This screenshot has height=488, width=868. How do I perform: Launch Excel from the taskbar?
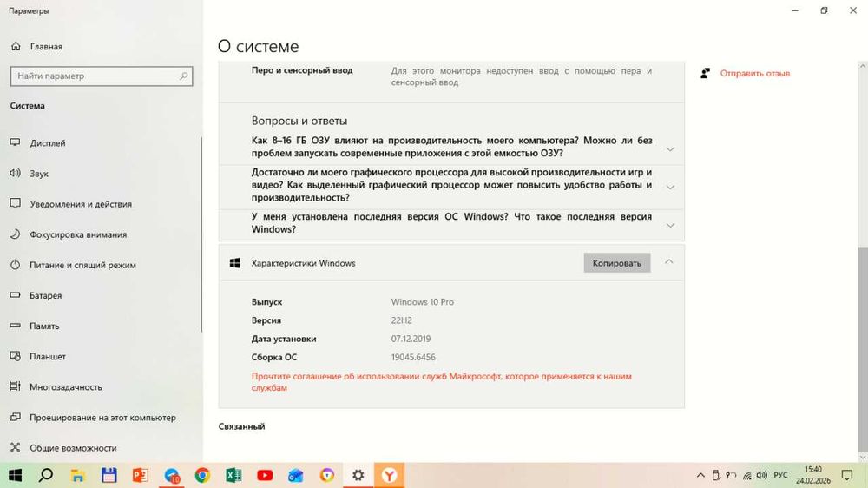(x=233, y=475)
